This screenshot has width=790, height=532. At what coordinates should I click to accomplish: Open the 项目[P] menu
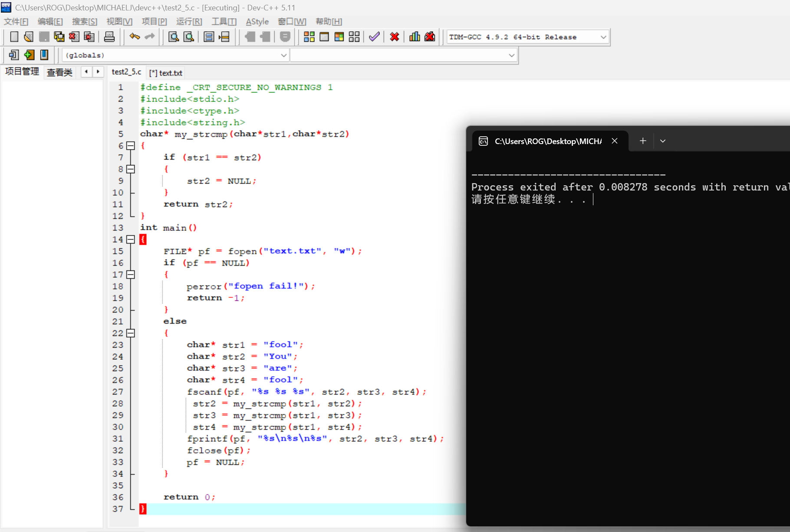point(155,22)
